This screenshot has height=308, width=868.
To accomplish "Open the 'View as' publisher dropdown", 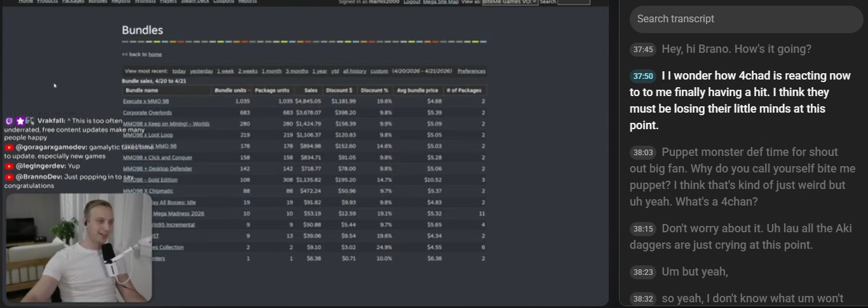I will (x=510, y=2).
